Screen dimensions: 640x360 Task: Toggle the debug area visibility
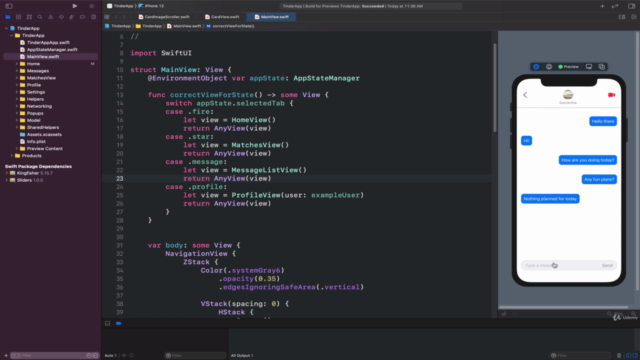(x=107, y=323)
